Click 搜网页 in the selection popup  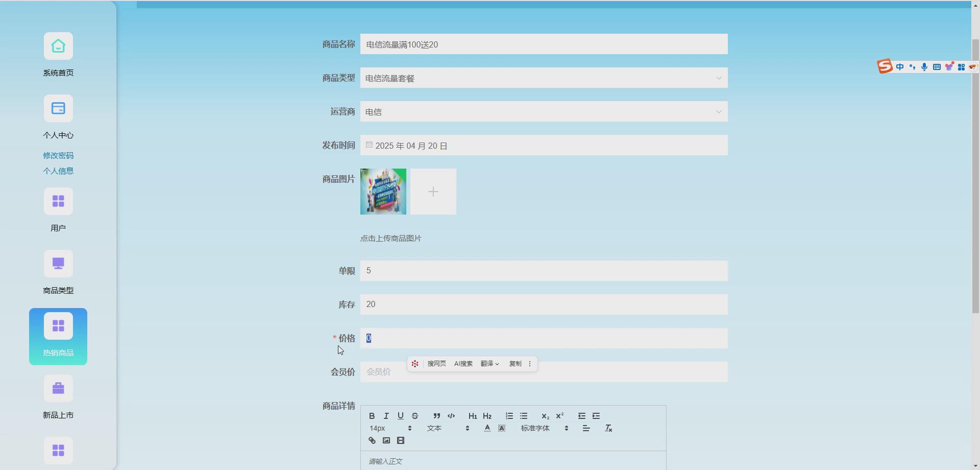pyautogui.click(x=437, y=364)
